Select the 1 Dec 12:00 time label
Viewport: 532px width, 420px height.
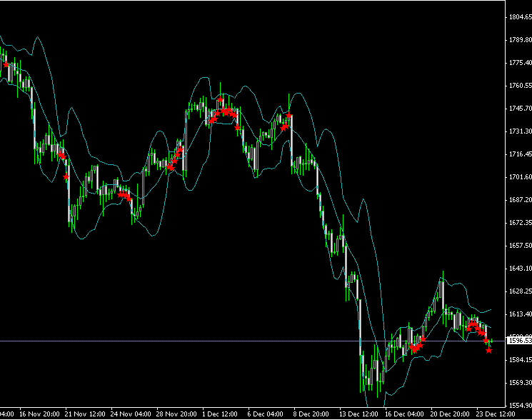[220, 414]
